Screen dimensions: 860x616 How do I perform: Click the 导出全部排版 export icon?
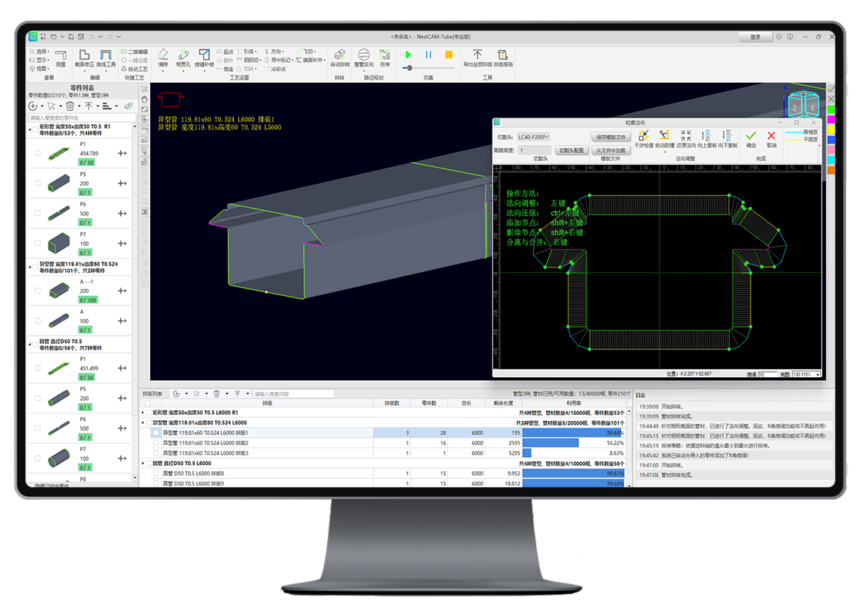(477, 55)
